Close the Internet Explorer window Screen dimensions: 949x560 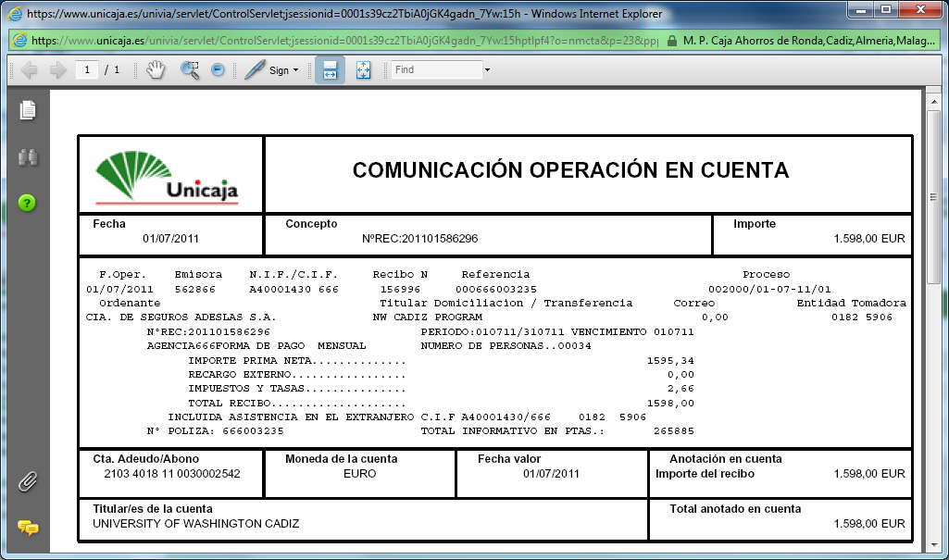pyautogui.click(x=920, y=9)
